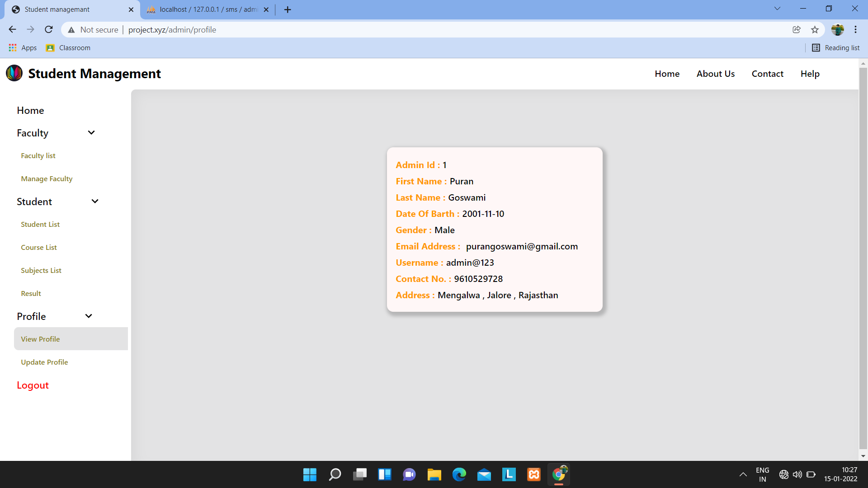Image resolution: width=868 pixels, height=488 pixels.
Task: Open Chrome's three-dot menu
Action: click(855, 29)
